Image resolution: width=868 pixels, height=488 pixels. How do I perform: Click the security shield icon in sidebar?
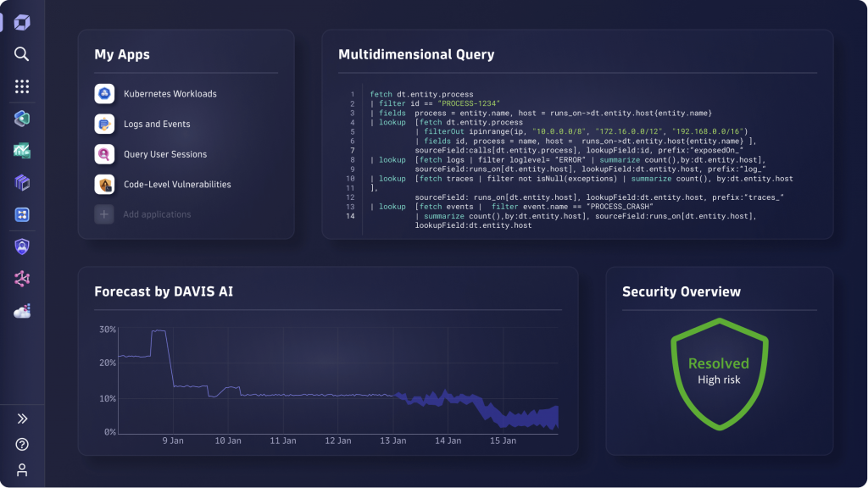pos(22,246)
